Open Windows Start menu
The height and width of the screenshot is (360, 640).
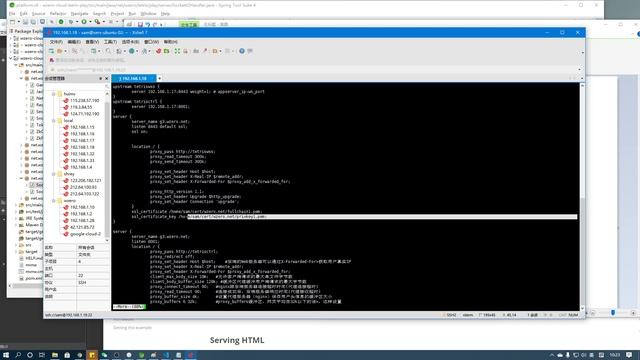coord(6,355)
